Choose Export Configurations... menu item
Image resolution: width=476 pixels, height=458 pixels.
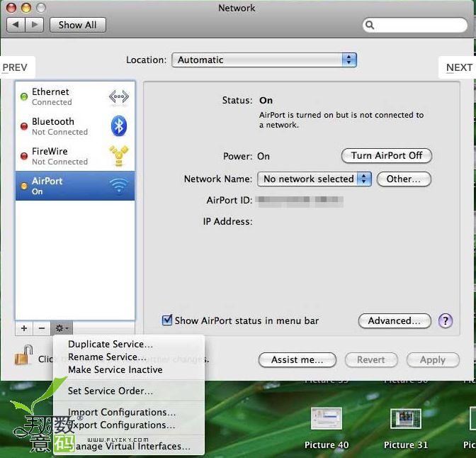(129, 425)
